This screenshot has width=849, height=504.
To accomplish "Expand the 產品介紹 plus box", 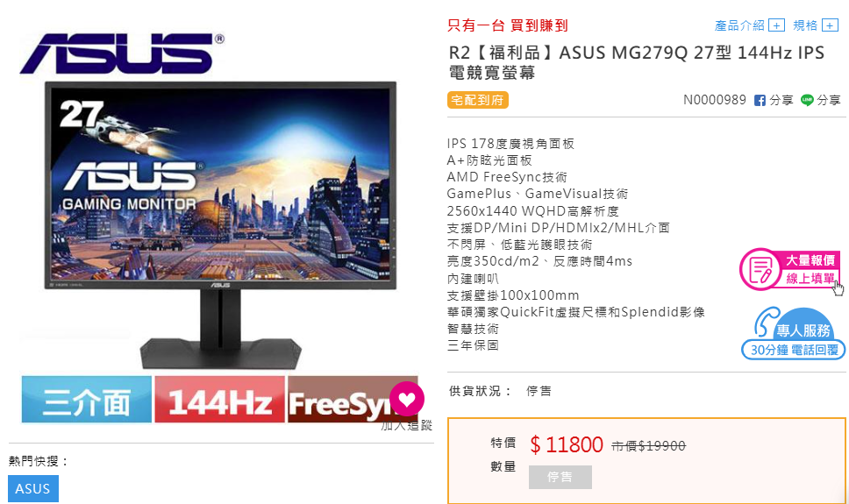I will click(776, 25).
